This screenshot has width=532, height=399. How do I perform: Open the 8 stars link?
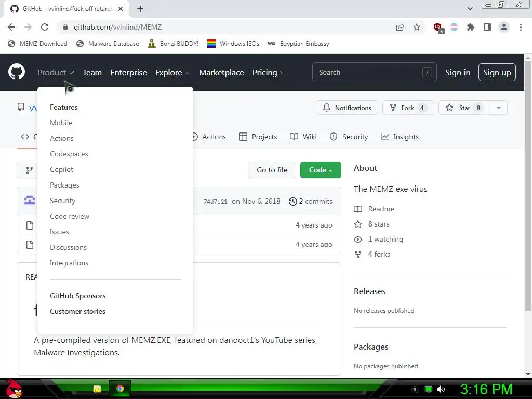pyautogui.click(x=372, y=224)
